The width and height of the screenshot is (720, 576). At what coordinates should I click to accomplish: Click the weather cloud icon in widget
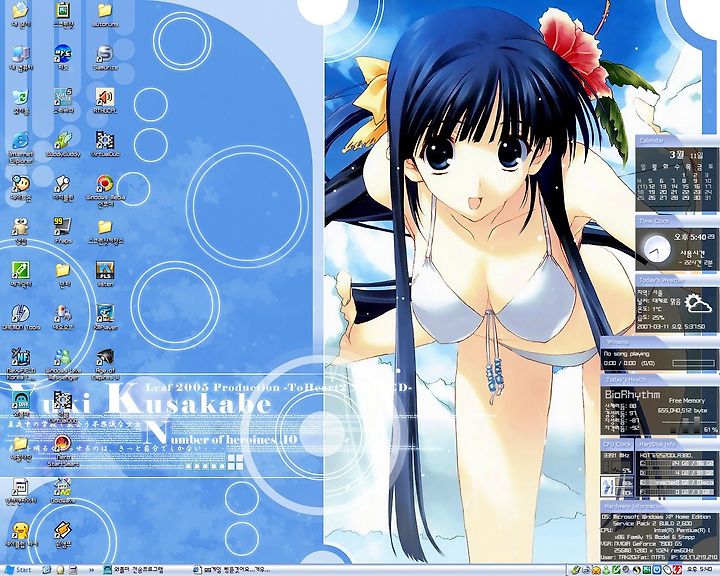(x=697, y=304)
